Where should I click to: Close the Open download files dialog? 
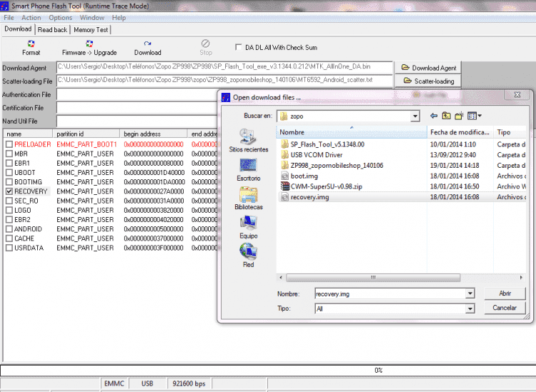(x=517, y=95)
